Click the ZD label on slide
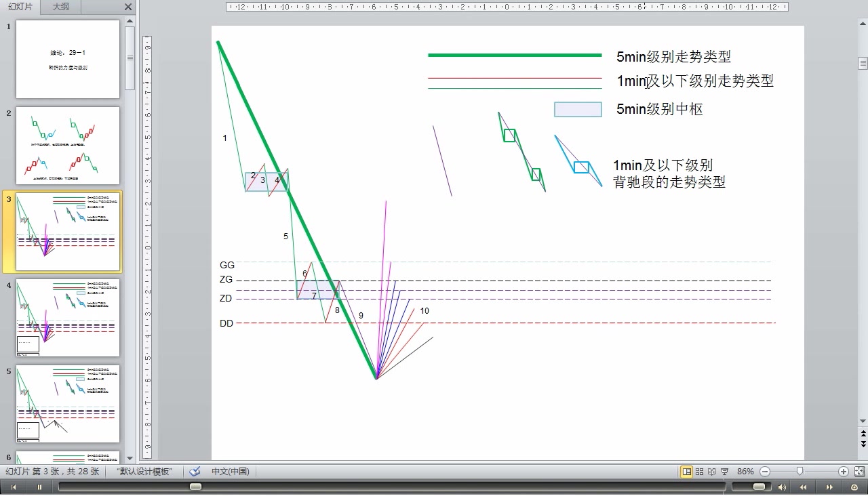The image size is (868, 496). [x=226, y=298]
